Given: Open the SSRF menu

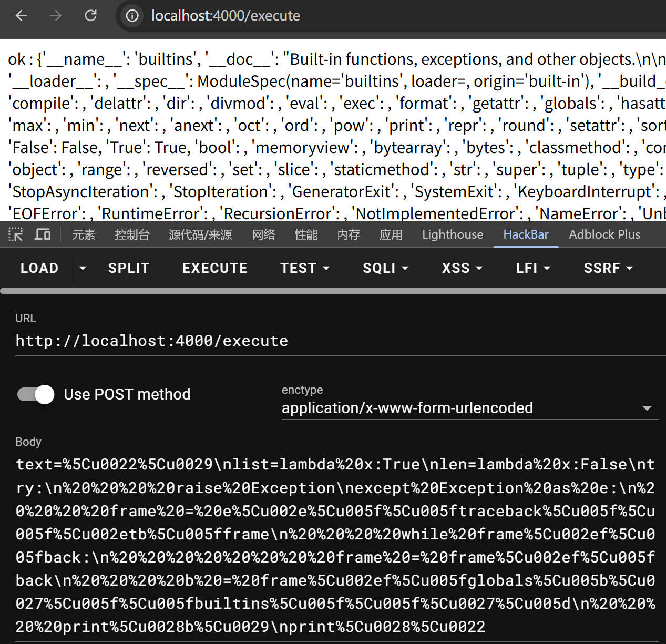Looking at the screenshot, I should pyautogui.click(x=608, y=268).
